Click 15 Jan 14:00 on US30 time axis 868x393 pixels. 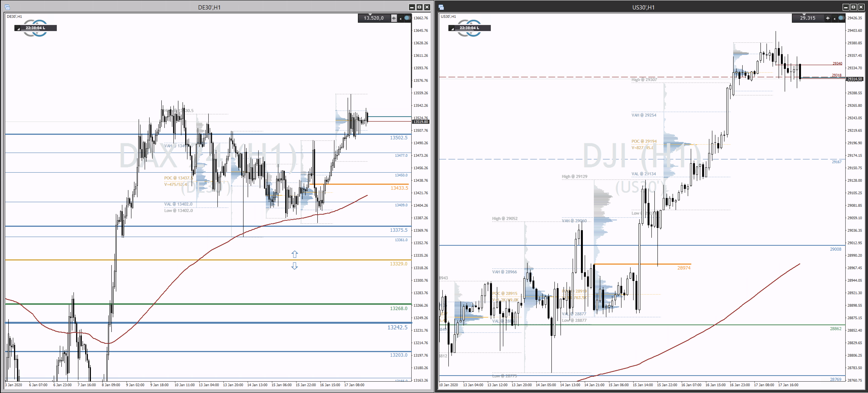tap(643, 385)
